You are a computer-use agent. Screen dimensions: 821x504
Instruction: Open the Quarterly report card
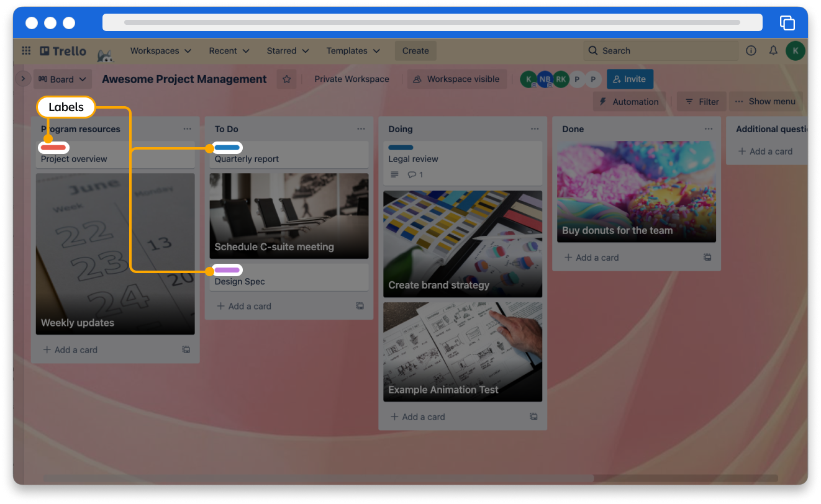(289, 155)
